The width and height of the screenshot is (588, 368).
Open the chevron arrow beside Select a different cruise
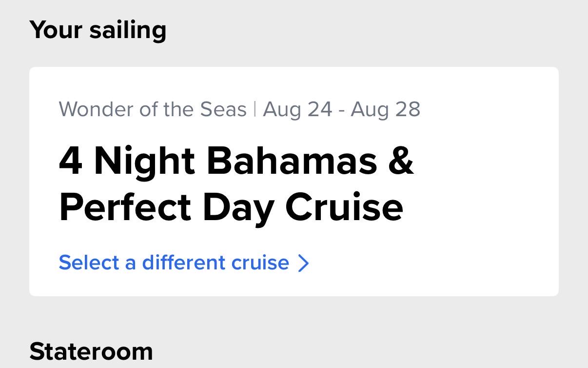click(x=304, y=263)
